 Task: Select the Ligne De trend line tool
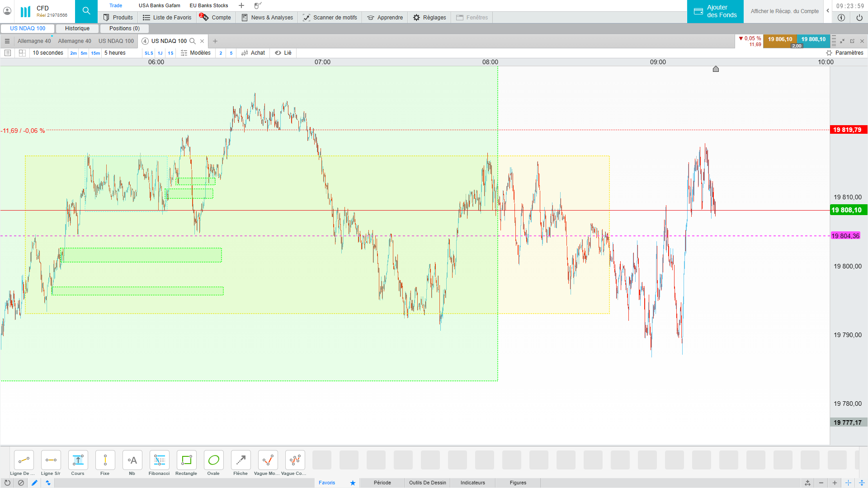[x=24, y=460]
